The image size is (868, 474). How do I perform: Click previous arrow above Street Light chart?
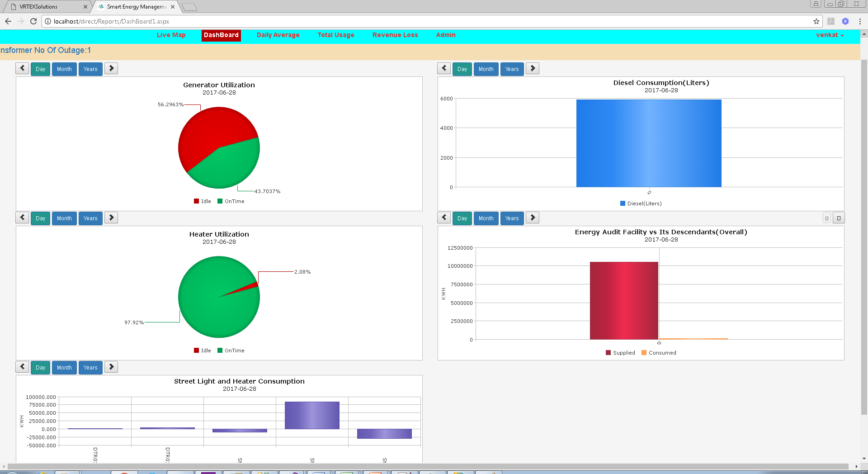point(22,367)
